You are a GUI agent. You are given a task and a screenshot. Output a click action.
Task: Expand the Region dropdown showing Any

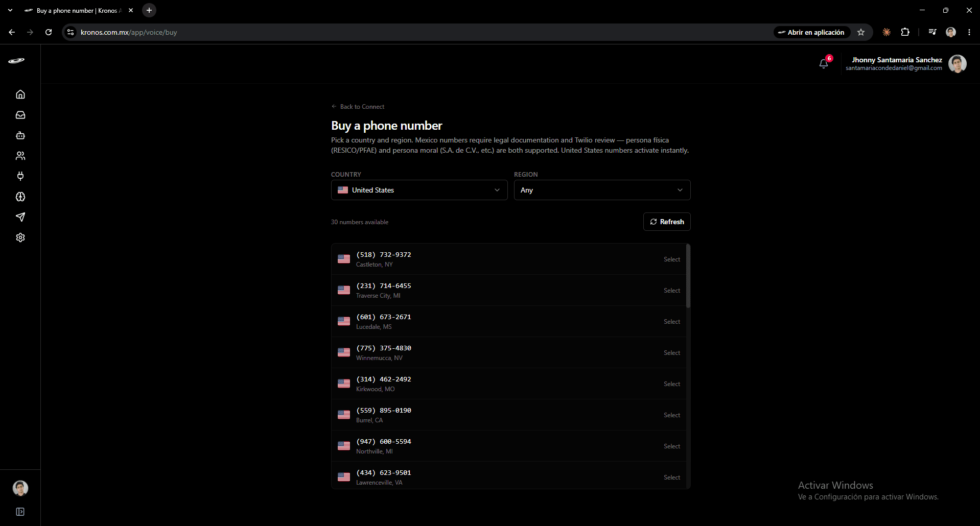602,190
